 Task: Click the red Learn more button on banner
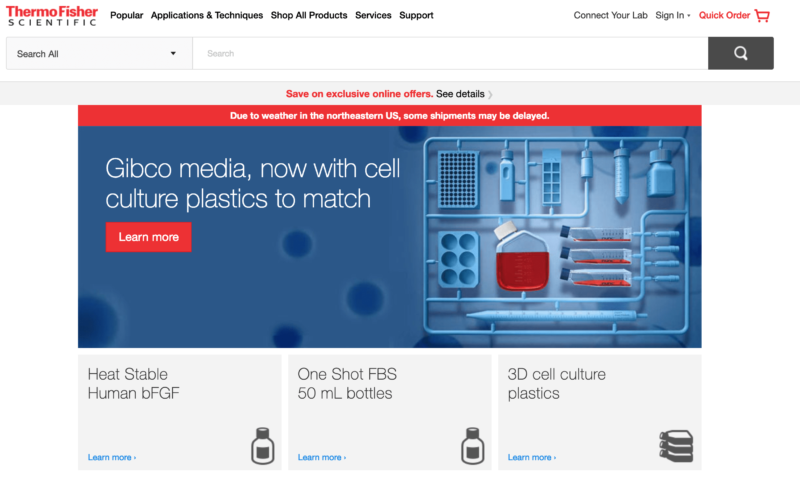coord(148,237)
